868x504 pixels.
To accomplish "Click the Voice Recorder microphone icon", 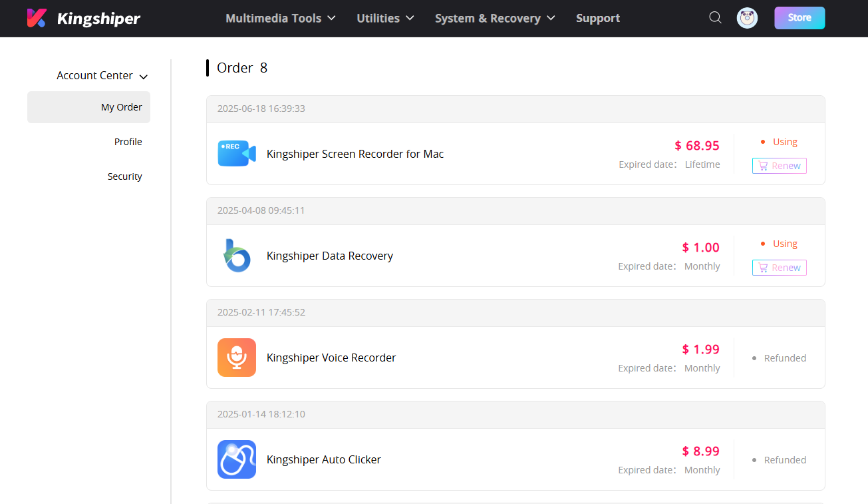I will [237, 358].
